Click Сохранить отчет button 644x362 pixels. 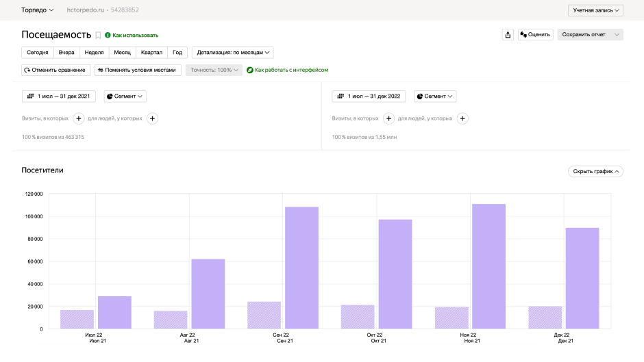point(584,35)
